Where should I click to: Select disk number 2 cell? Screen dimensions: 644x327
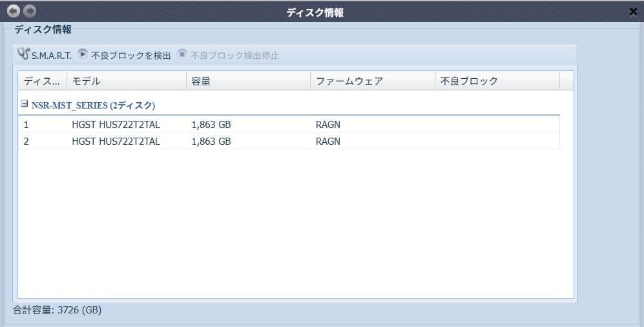(26, 142)
